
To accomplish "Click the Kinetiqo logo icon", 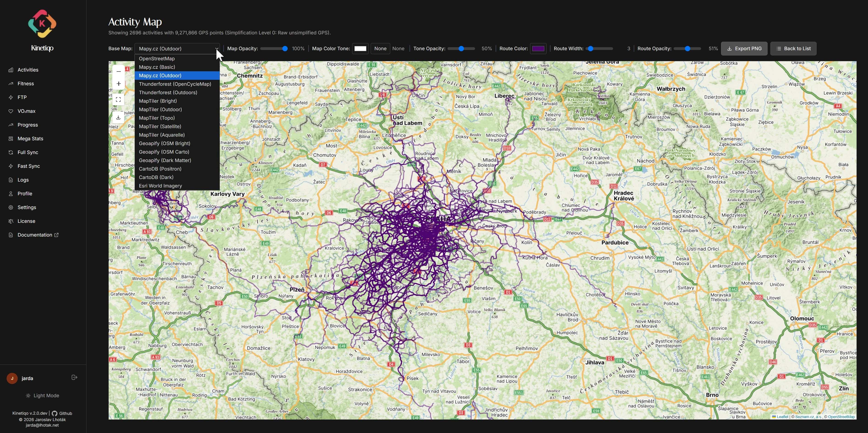I will (x=42, y=23).
